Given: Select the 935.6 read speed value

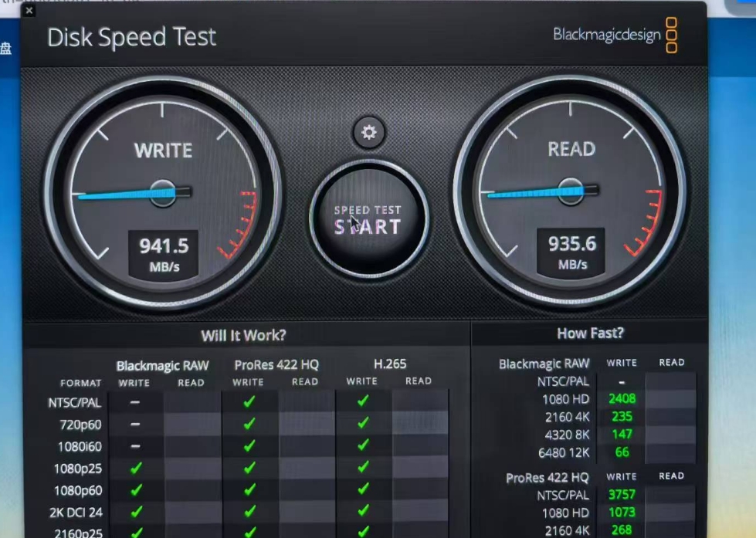Looking at the screenshot, I should click(x=572, y=244).
